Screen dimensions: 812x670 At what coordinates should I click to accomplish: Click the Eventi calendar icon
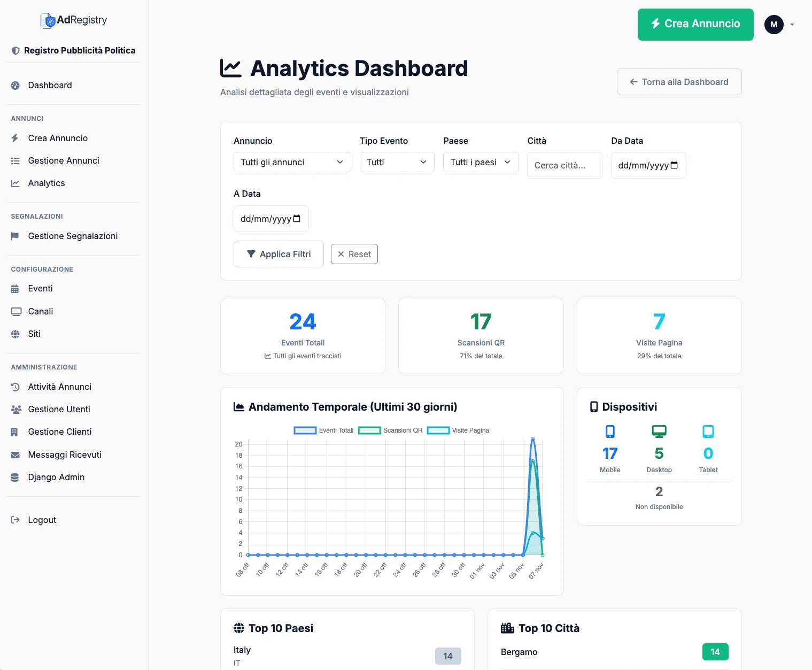(x=15, y=288)
